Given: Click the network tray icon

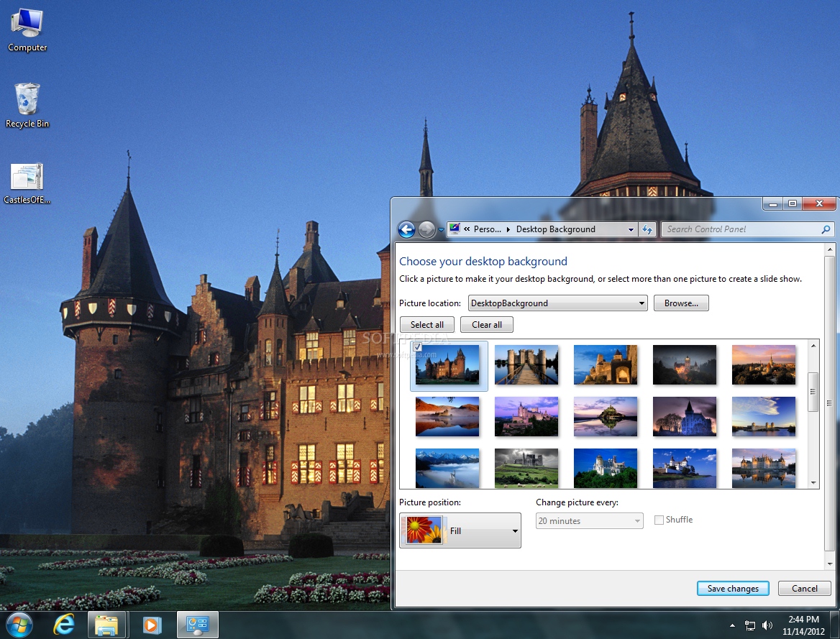Looking at the screenshot, I should (750, 625).
